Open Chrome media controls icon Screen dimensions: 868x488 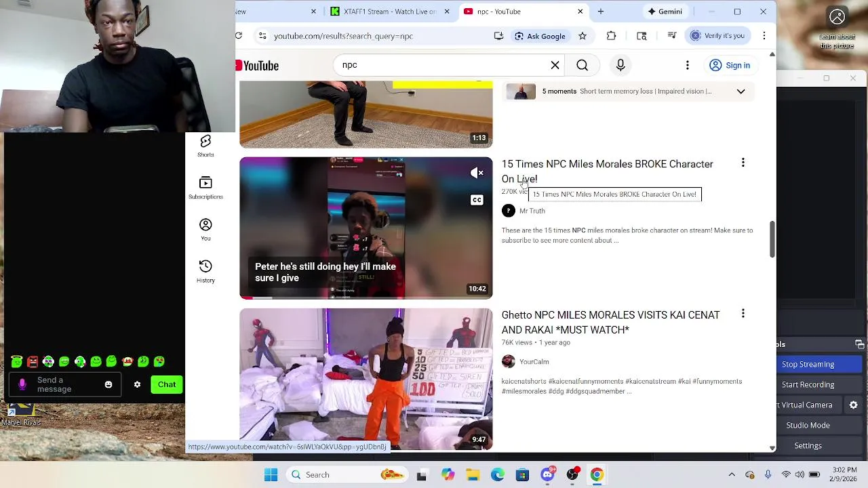[671, 36]
